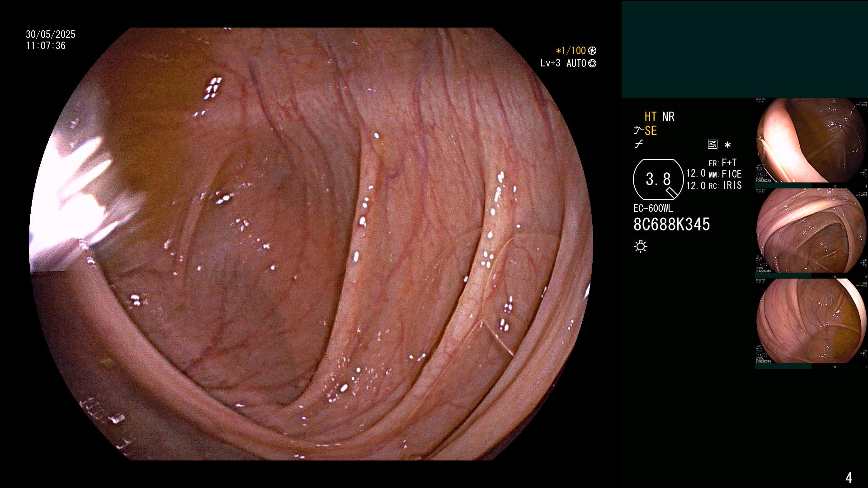Click the 12.0 value beside MM: FICE
The image size is (868, 488).
point(696,174)
